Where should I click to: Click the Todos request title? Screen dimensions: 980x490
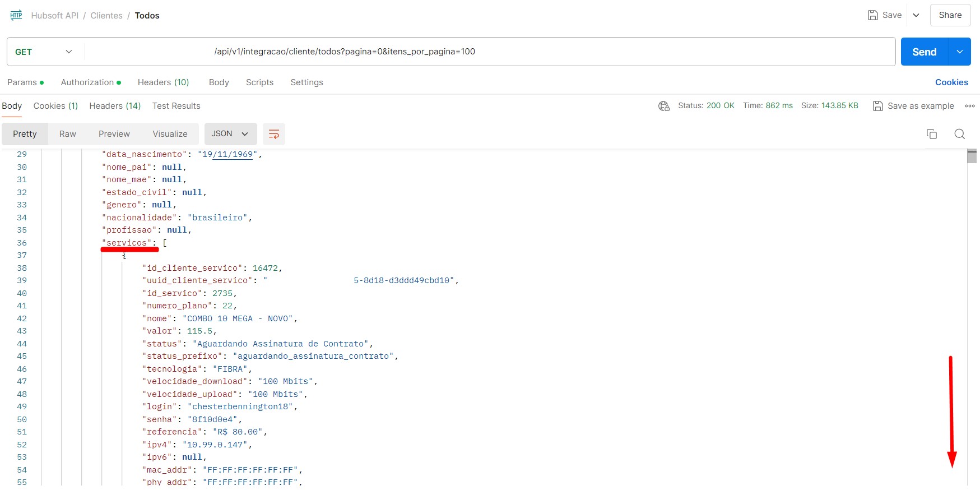coord(147,16)
